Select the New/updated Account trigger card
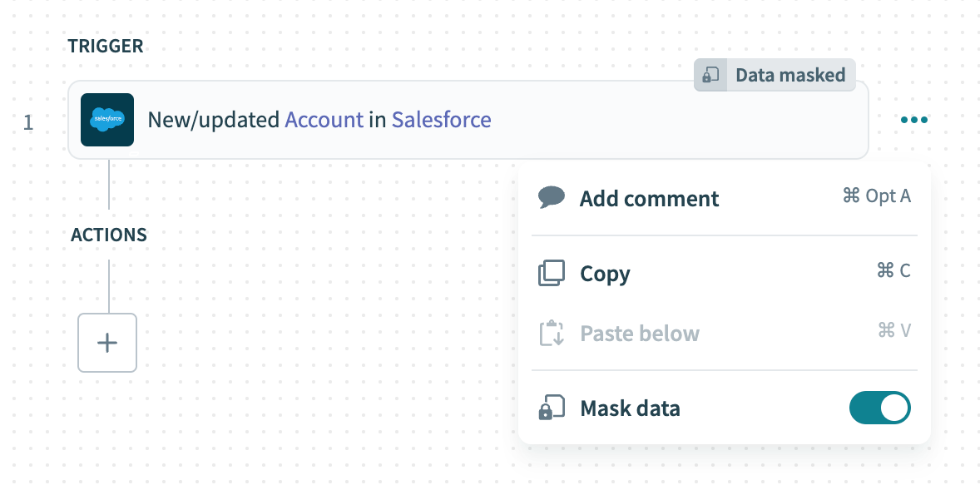Screen dimensions: 980x495 [x=333, y=120]
